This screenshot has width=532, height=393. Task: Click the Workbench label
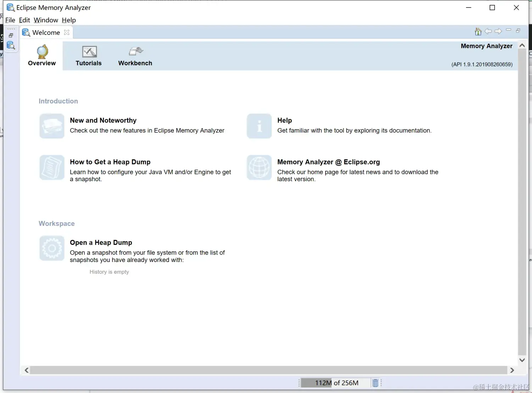[135, 63]
